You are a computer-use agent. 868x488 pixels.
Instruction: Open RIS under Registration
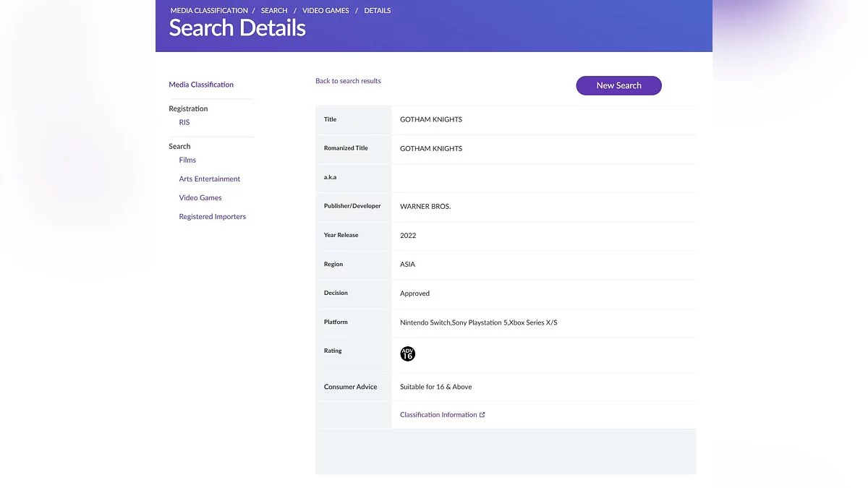click(184, 123)
